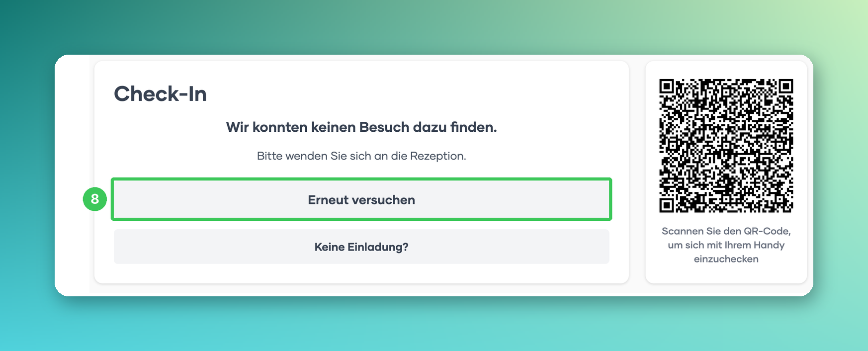The height and width of the screenshot is (351, 868).
Task: Click the word 'Handy' in the QR caption
Action: [x=769, y=245]
